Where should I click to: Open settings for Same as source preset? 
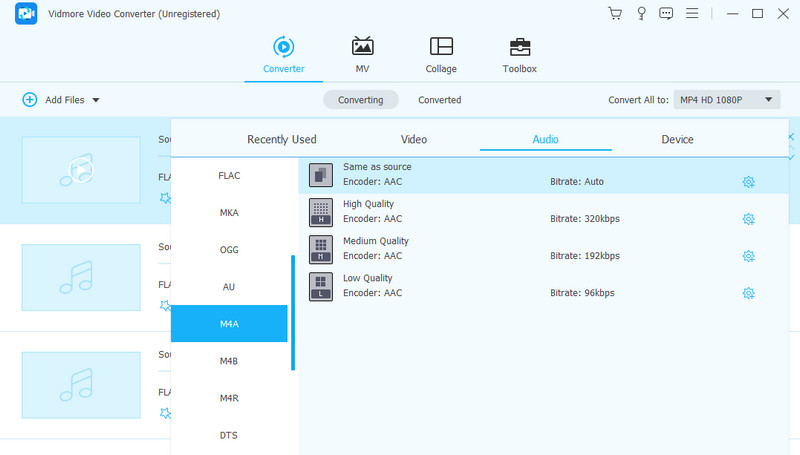pyautogui.click(x=748, y=182)
